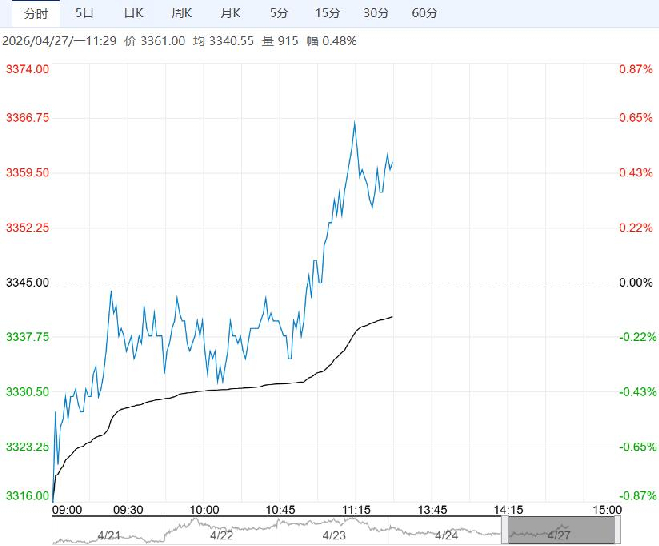This screenshot has width=659, height=546.
Task: Jump to 4/22 in the bottom navigator
Action: click(221, 535)
